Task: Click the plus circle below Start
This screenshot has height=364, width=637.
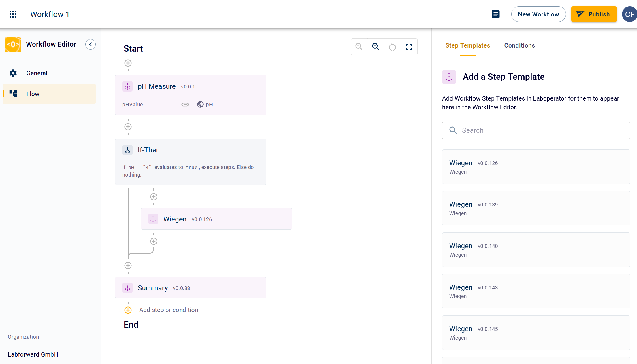Action: pyautogui.click(x=128, y=63)
